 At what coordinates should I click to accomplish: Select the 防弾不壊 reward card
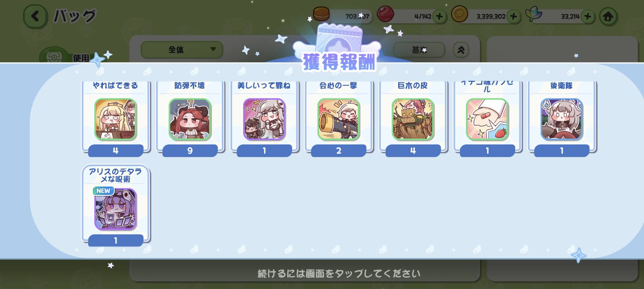coord(190,118)
